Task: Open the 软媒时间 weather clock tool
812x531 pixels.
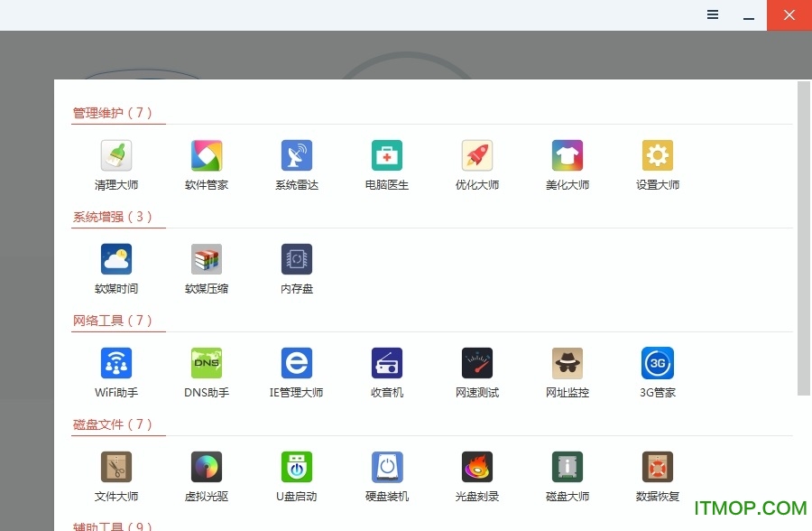Action: [115, 266]
